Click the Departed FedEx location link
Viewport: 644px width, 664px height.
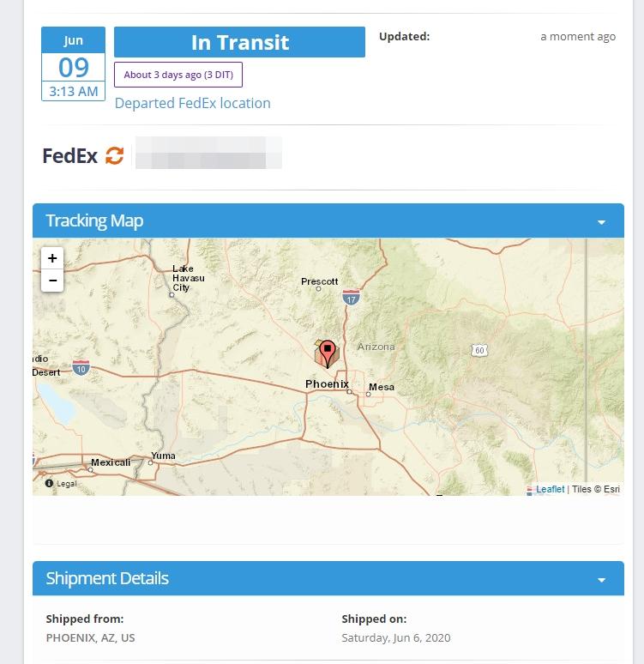tap(193, 103)
